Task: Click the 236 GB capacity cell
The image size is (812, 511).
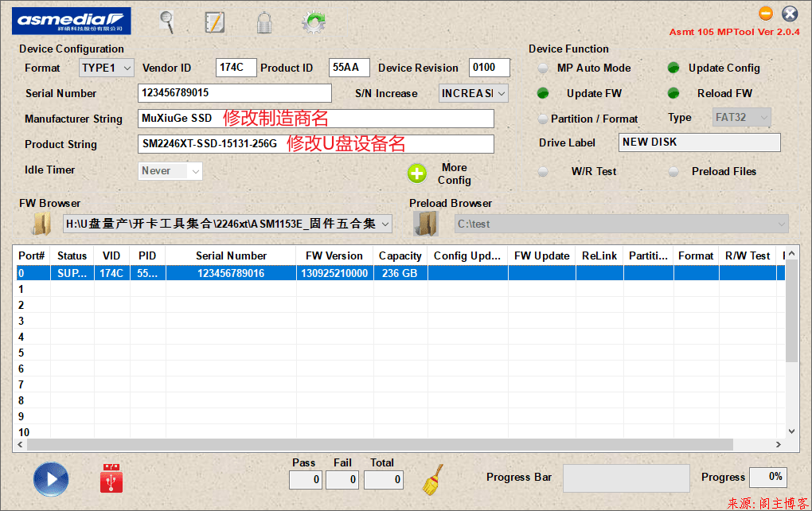Action: (400, 273)
